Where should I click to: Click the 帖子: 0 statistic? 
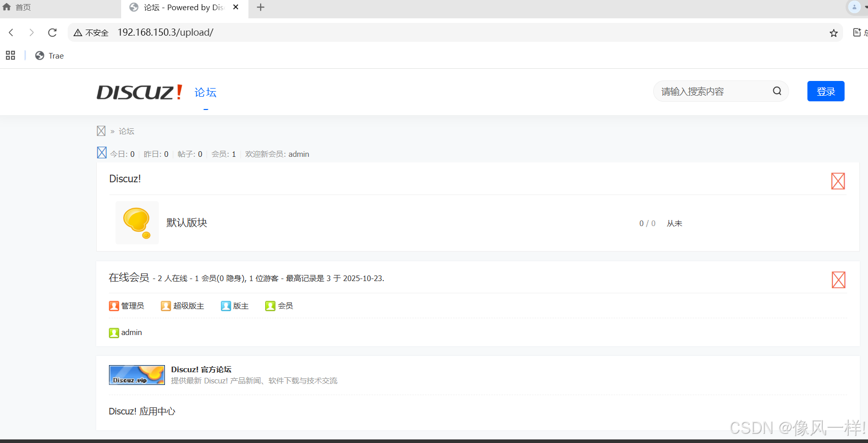(190, 154)
